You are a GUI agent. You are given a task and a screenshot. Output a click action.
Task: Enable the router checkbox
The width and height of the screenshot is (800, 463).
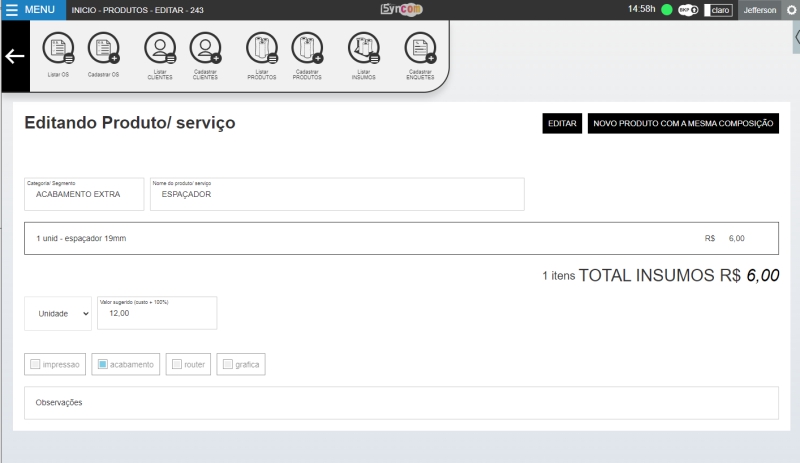click(x=177, y=364)
